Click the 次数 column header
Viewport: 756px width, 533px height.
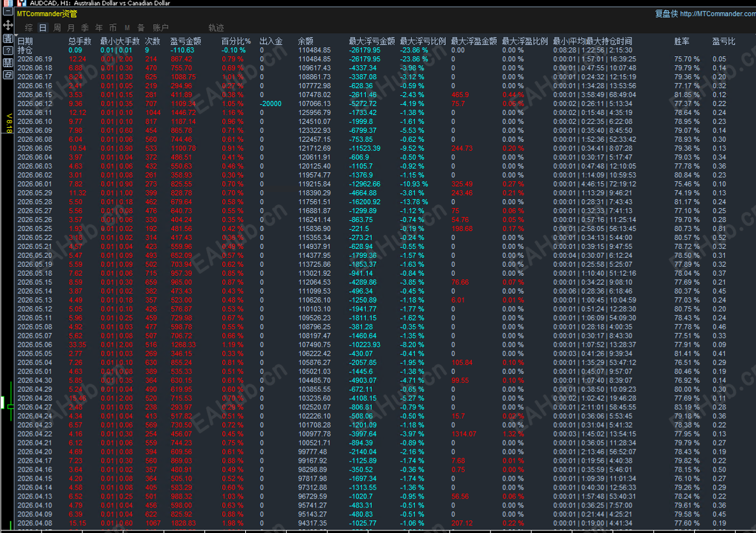click(x=153, y=41)
